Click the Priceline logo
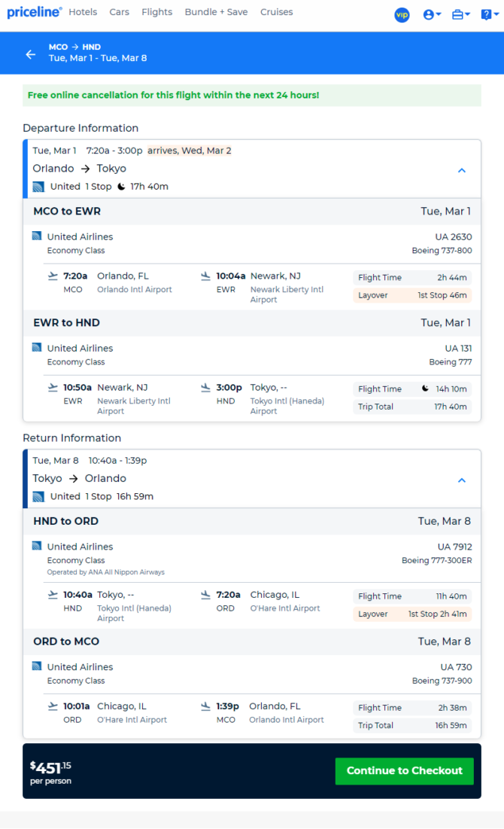The height and width of the screenshot is (829, 504). click(x=34, y=12)
